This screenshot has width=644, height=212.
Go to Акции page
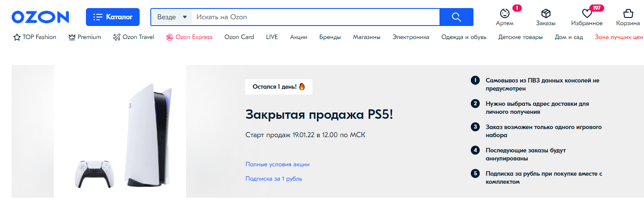point(299,37)
